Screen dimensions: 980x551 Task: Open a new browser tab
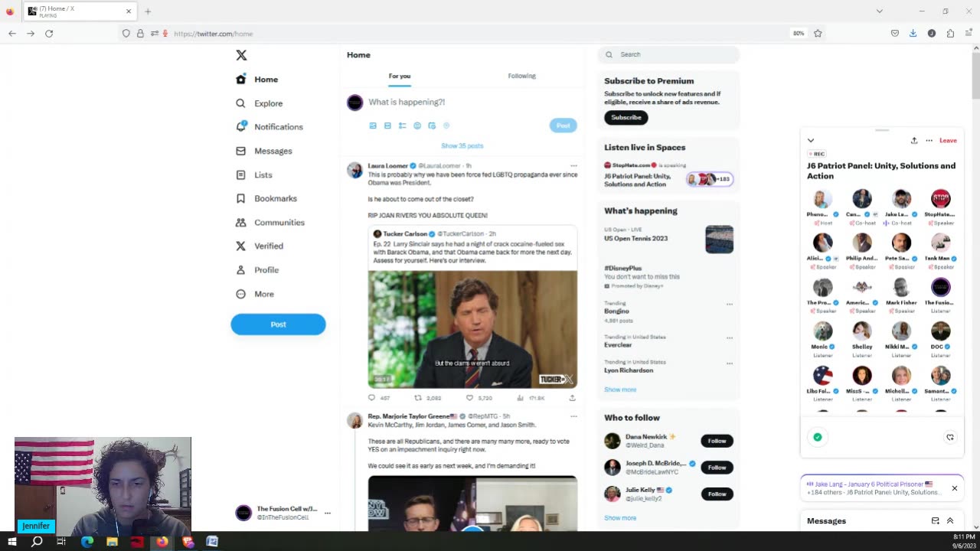pyautogui.click(x=148, y=11)
